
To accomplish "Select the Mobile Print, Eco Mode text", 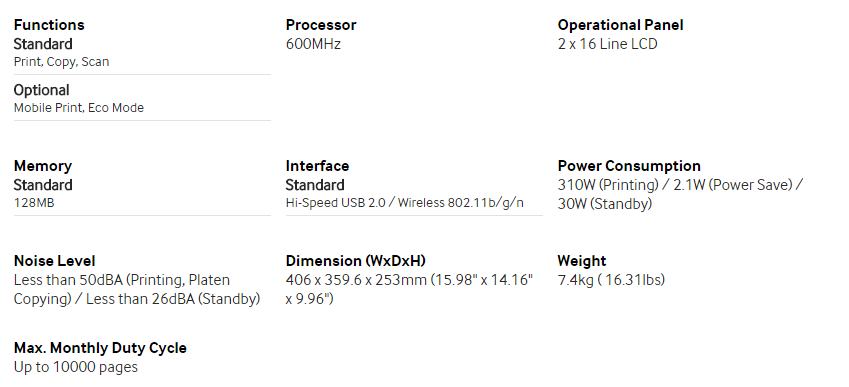I will click(79, 108).
